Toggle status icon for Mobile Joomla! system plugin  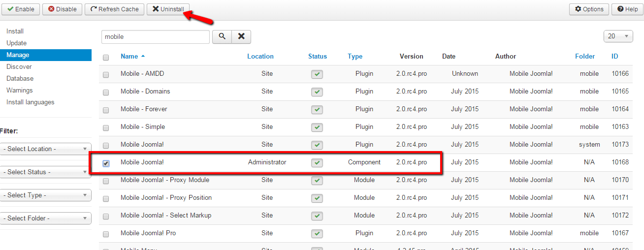tap(317, 145)
